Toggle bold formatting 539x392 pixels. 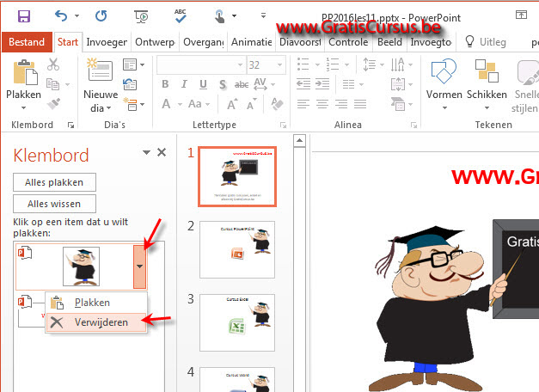[x=165, y=84]
